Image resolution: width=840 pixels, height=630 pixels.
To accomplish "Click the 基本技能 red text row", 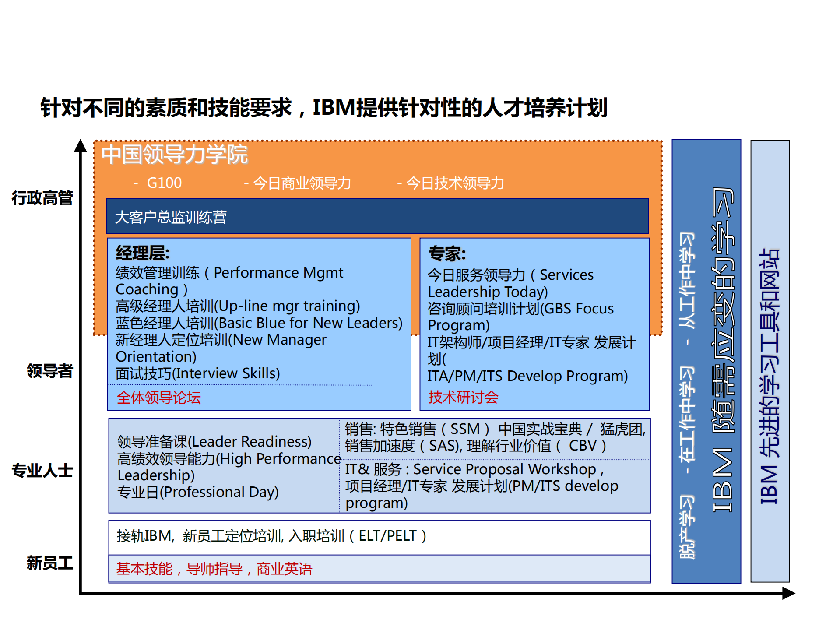I will coord(214,569).
